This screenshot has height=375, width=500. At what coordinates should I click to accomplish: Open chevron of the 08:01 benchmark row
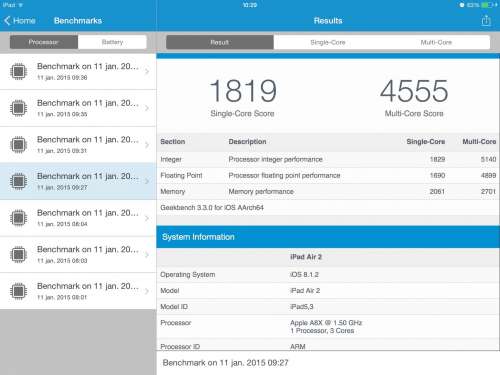147,291
